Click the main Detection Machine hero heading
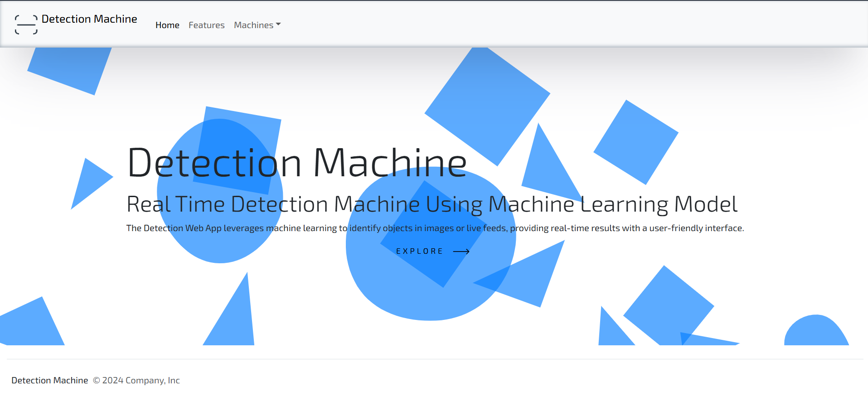 pyautogui.click(x=296, y=162)
